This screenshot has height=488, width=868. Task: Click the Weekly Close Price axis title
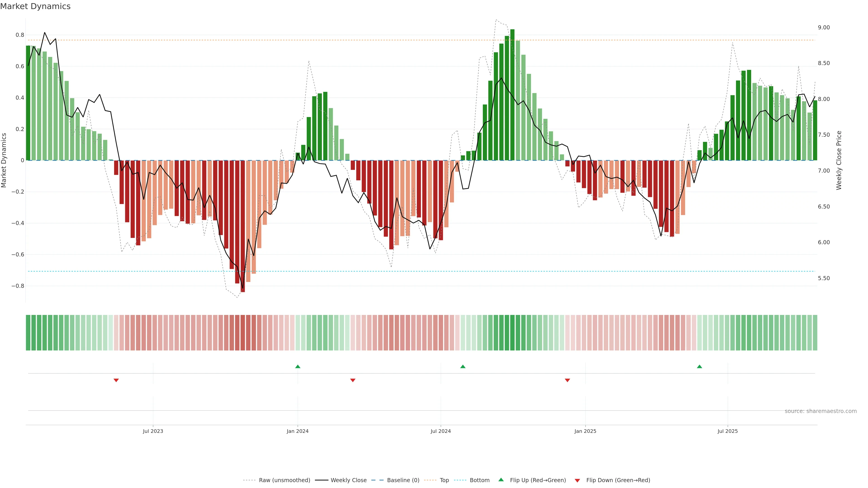[839, 160]
